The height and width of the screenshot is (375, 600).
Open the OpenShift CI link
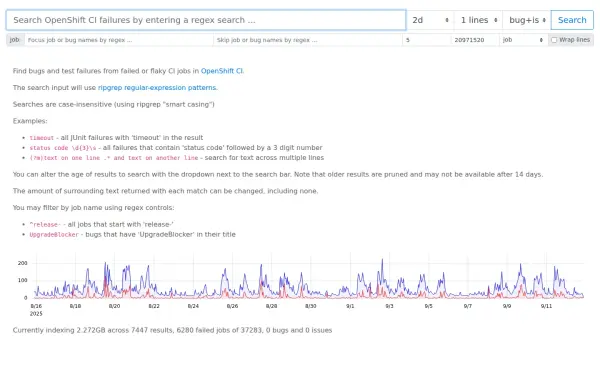222,71
